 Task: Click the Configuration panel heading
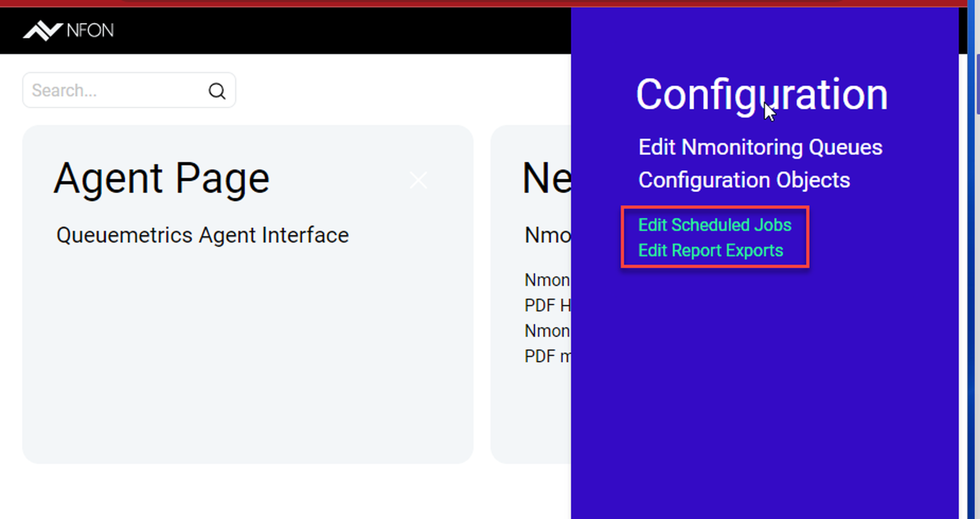tap(761, 95)
